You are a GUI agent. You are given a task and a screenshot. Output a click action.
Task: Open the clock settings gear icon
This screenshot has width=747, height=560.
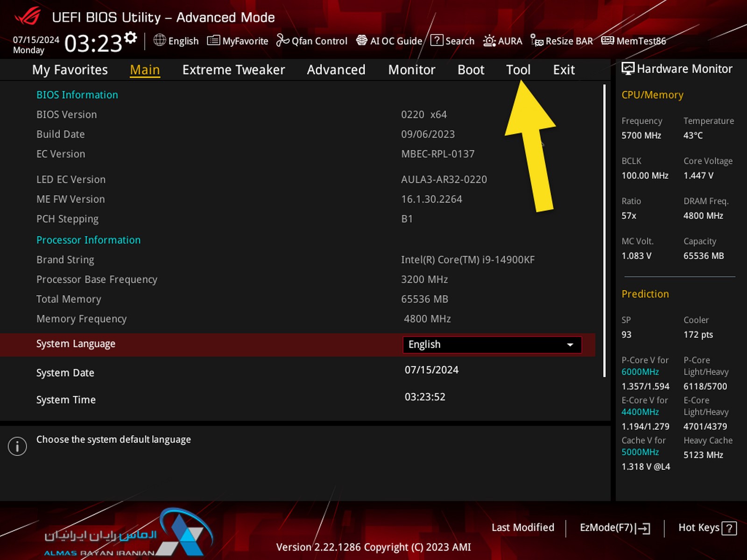[x=131, y=37]
